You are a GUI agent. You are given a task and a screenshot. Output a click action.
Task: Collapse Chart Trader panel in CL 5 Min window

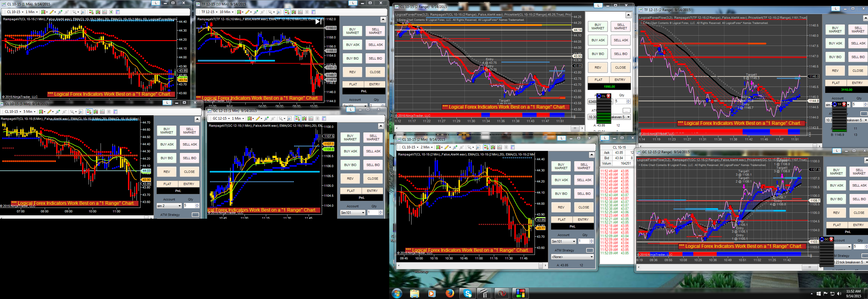pyautogui.click(x=197, y=119)
